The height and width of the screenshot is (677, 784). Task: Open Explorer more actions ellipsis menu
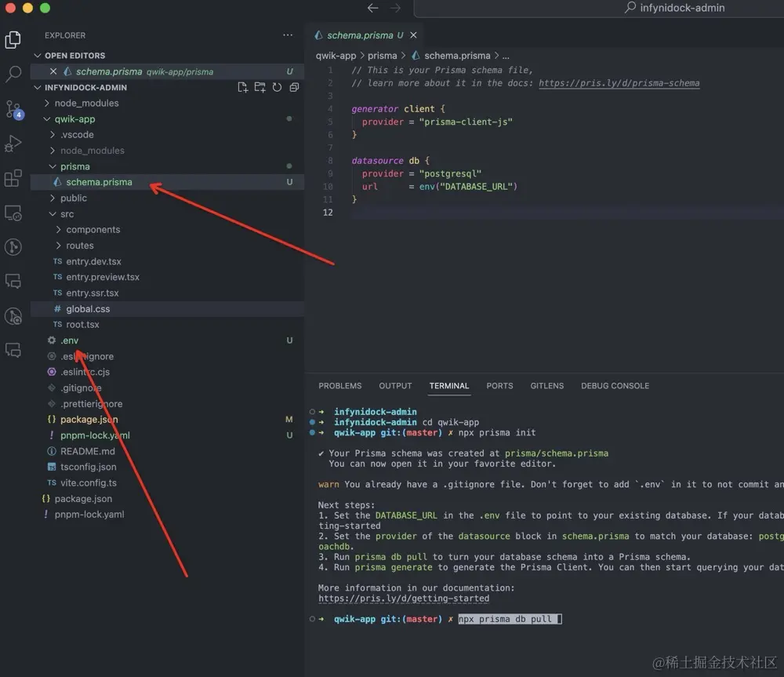click(288, 35)
